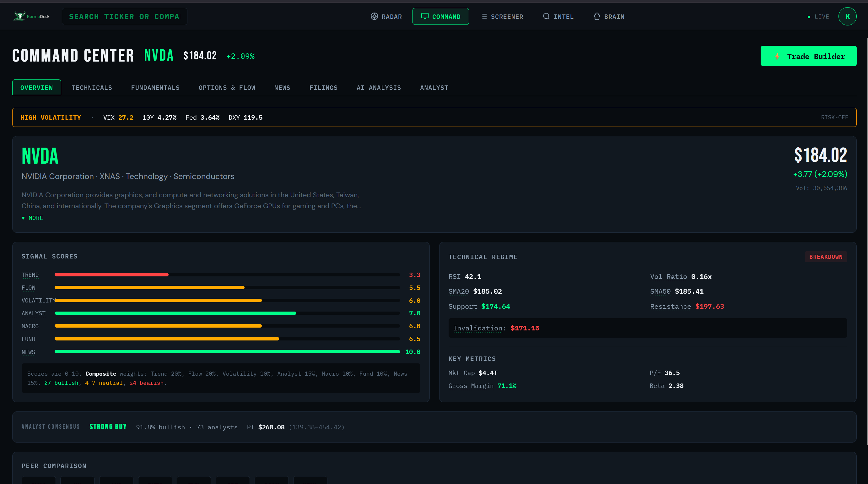Expand company description with MORE
Image resolution: width=868 pixels, height=484 pixels.
pos(33,218)
